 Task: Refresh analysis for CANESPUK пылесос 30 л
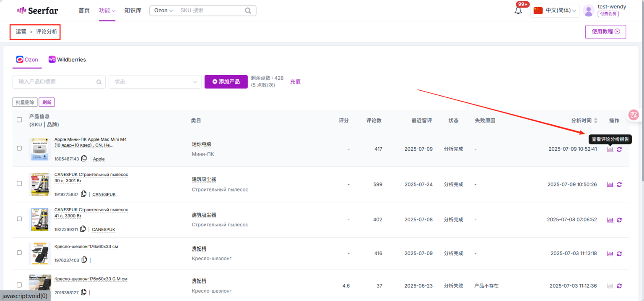[619, 184]
